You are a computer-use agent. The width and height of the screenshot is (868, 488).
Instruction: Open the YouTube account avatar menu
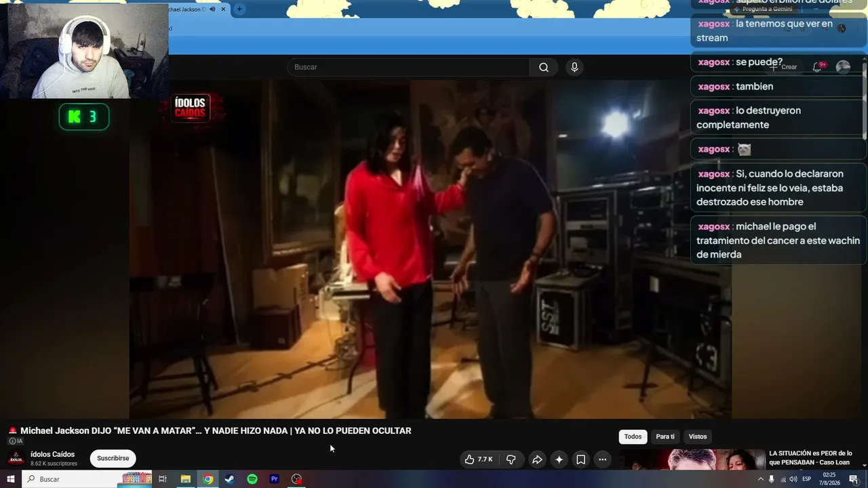843,66
